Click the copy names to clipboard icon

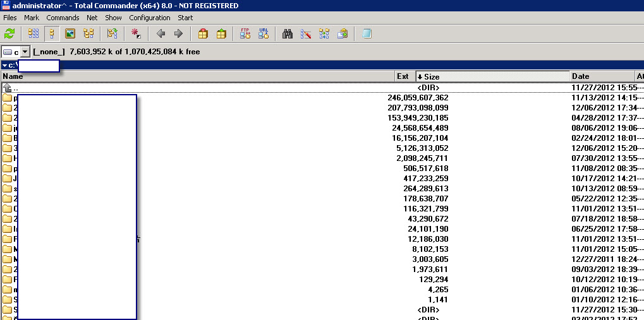click(343, 33)
